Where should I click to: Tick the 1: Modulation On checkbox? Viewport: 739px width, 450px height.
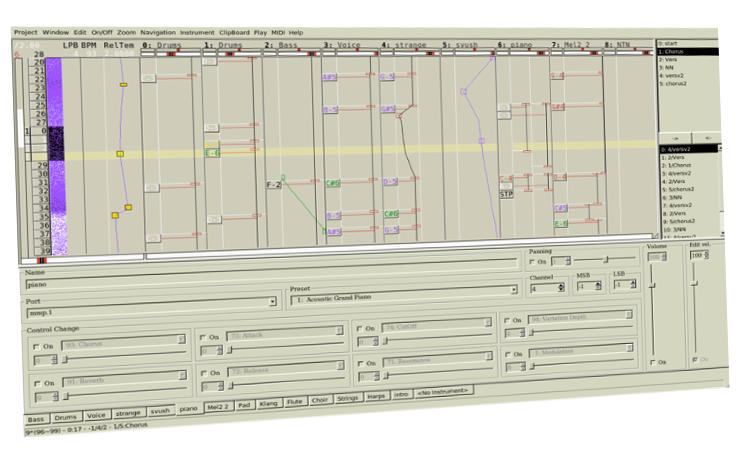point(508,354)
